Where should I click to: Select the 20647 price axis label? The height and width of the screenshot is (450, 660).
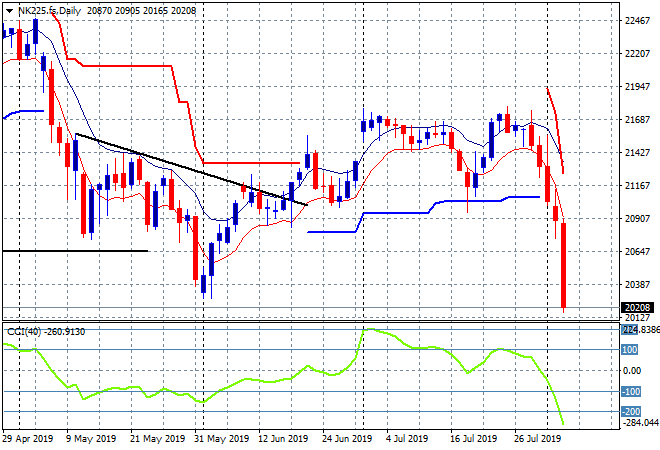(x=637, y=252)
